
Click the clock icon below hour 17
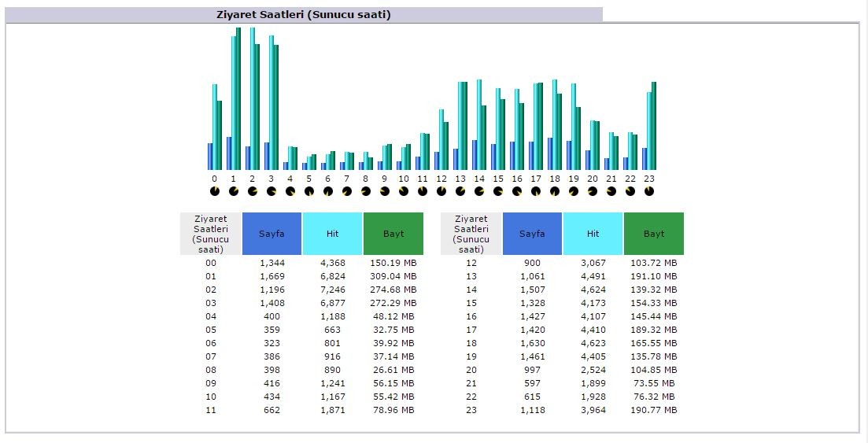535,191
